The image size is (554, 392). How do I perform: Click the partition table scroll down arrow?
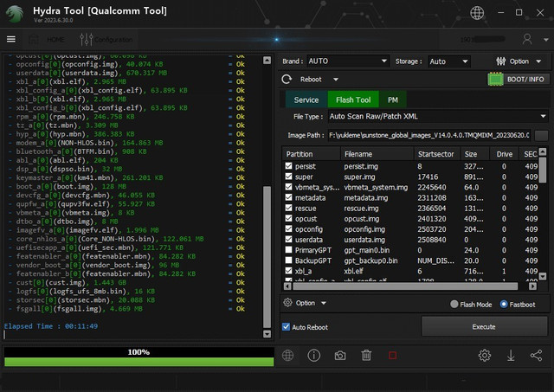tap(543, 276)
